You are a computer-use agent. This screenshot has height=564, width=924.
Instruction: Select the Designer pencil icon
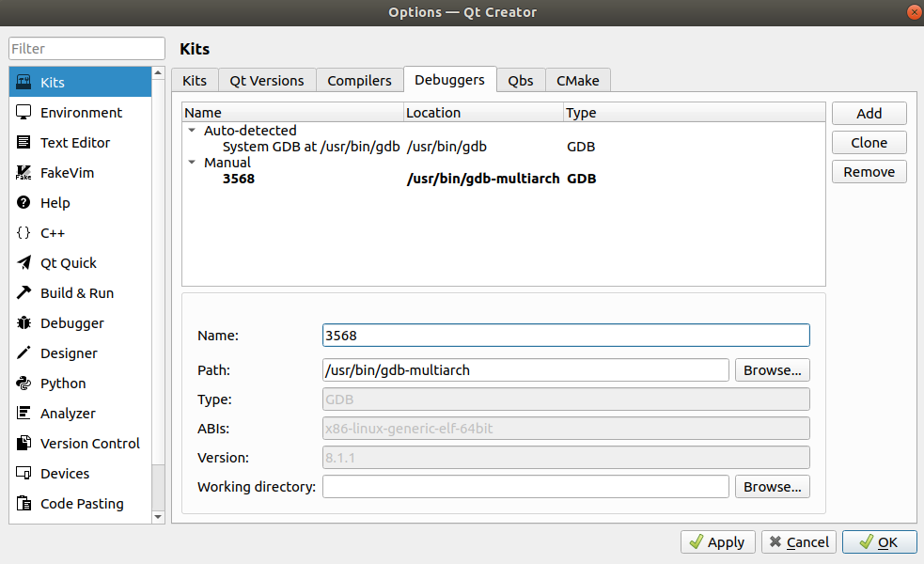23,353
